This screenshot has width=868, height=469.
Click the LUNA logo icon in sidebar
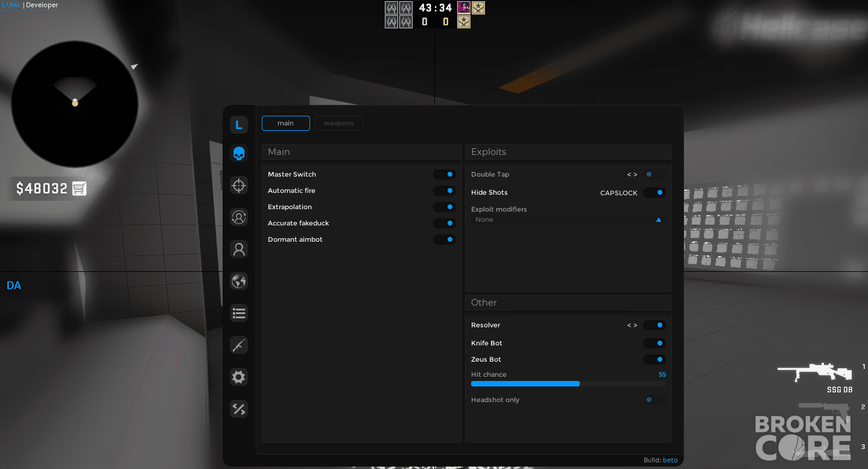(x=239, y=125)
